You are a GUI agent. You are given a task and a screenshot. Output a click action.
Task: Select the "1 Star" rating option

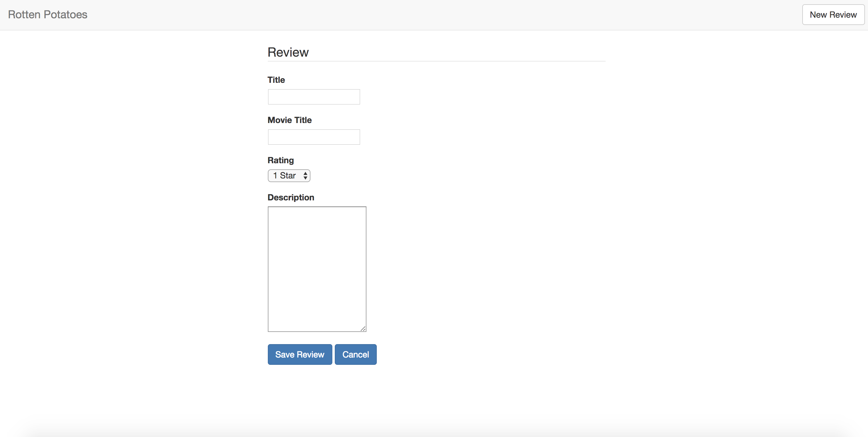coord(285,175)
